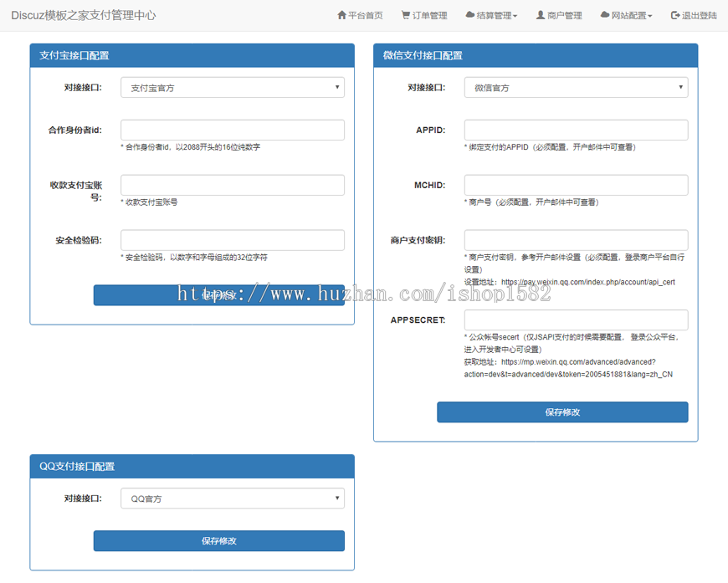Click the home icon beside 平台首页
Image resolution: width=728 pixels, height=583 pixels.
(341, 15)
